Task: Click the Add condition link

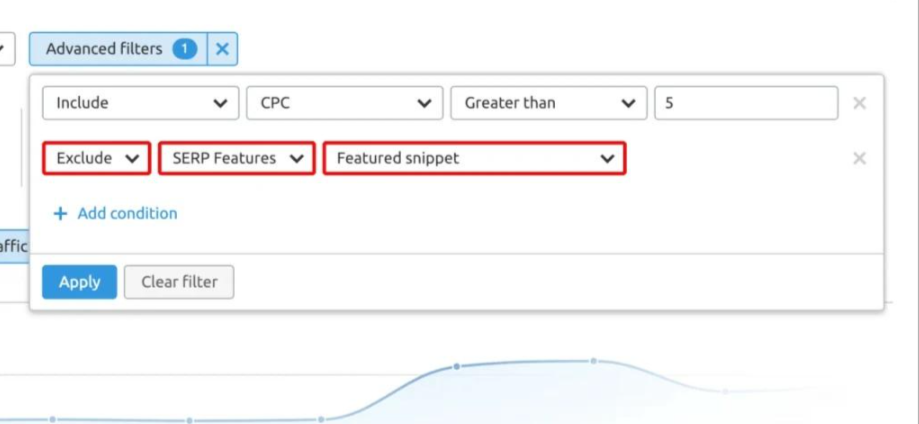Action: [x=127, y=213]
